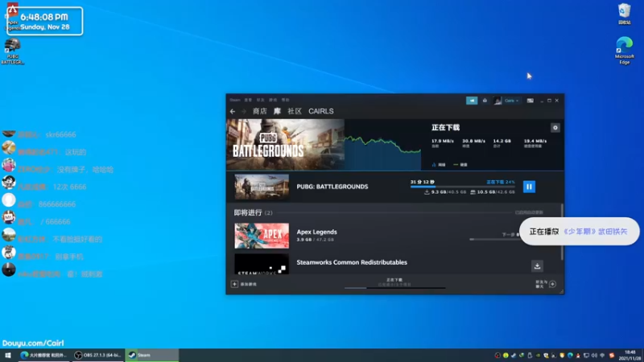This screenshot has width=644, height=362.
Task: Open the 库 library tab
Action: [x=277, y=111]
